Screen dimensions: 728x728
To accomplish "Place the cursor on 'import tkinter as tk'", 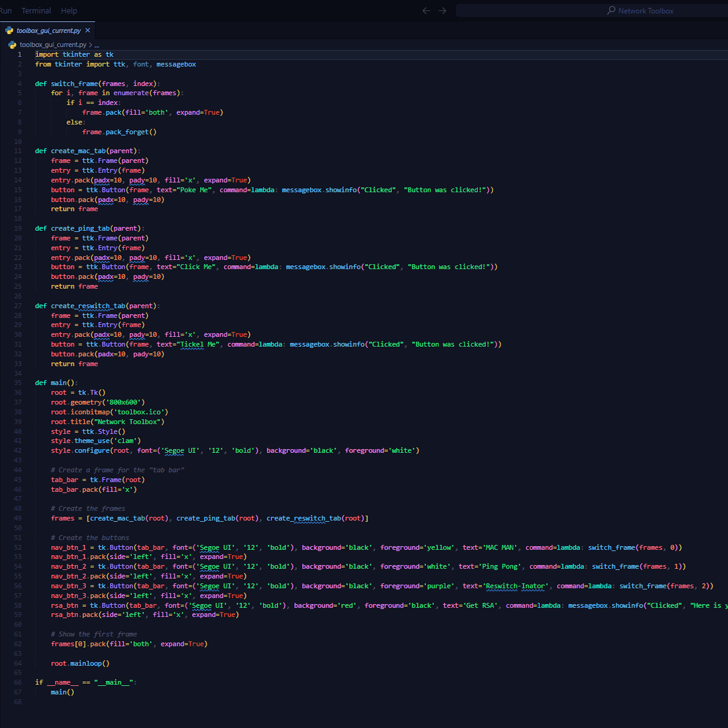I will coord(74,54).
